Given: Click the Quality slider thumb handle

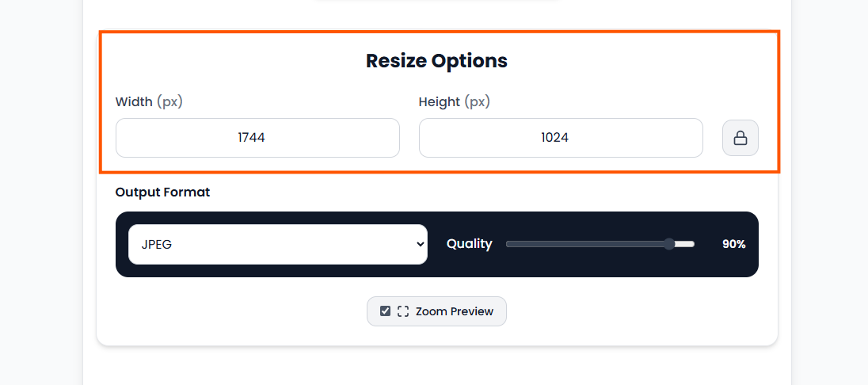Looking at the screenshot, I should (669, 244).
